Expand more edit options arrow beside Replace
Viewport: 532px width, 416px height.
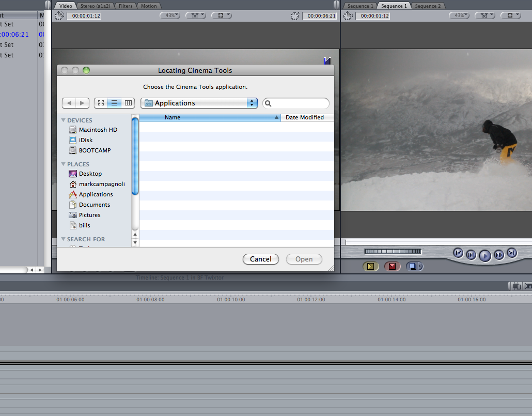click(421, 266)
